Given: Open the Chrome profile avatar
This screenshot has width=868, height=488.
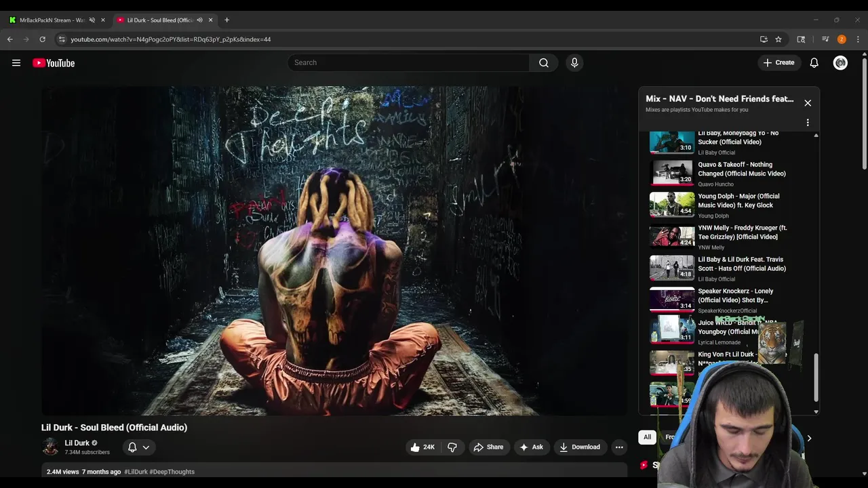Looking at the screenshot, I should click(x=842, y=39).
